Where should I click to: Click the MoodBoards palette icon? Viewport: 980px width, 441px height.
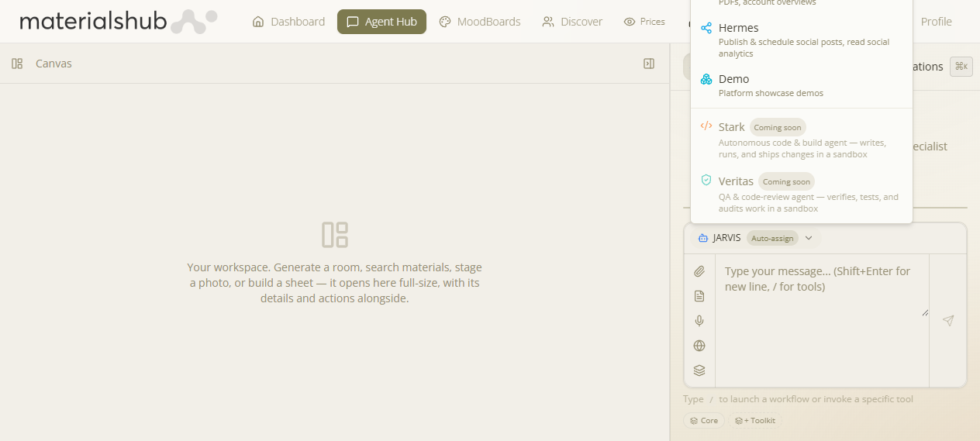[x=445, y=22]
